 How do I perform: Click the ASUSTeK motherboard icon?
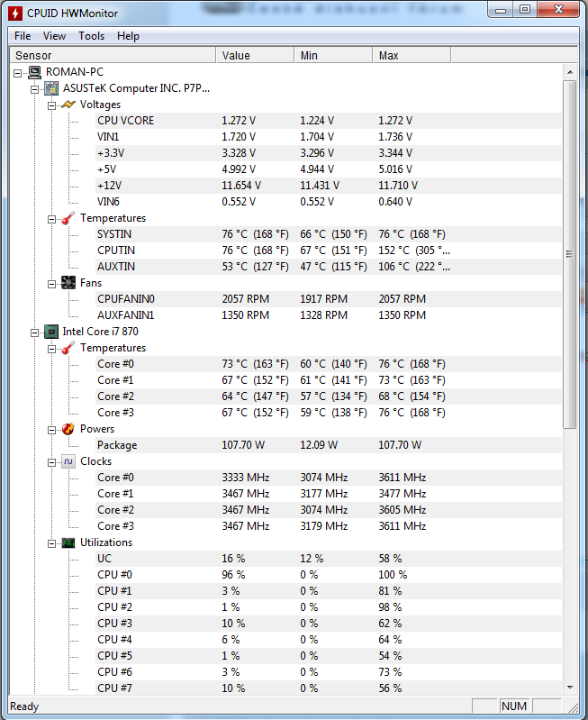51,88
